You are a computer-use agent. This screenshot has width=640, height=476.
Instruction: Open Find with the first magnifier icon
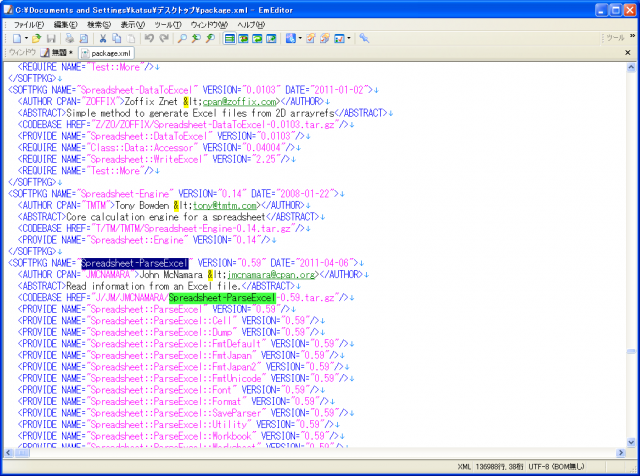pos(182,38)
